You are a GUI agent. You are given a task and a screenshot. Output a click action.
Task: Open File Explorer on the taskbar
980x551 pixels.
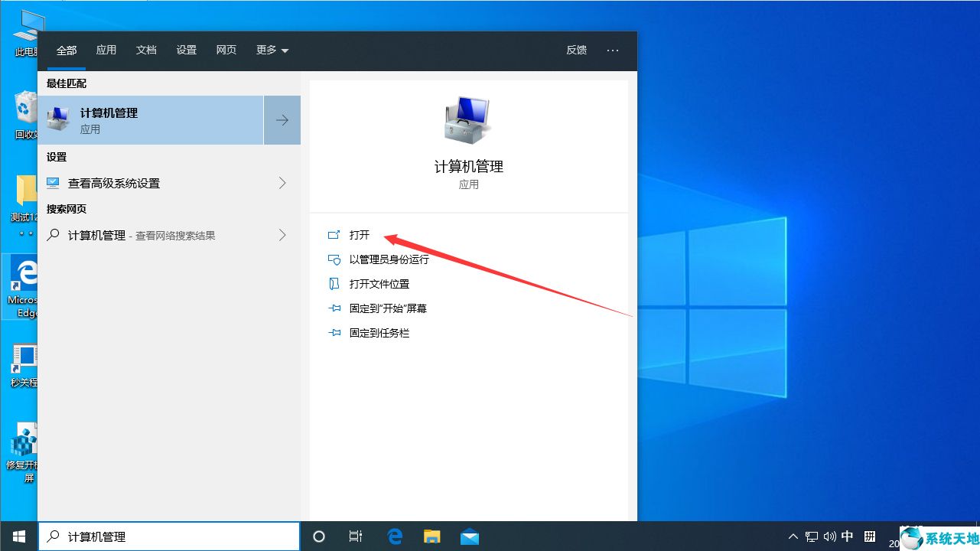tap(432, 536)
